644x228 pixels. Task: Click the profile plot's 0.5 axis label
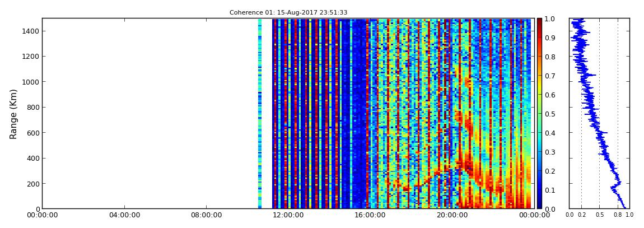[600, 215]
